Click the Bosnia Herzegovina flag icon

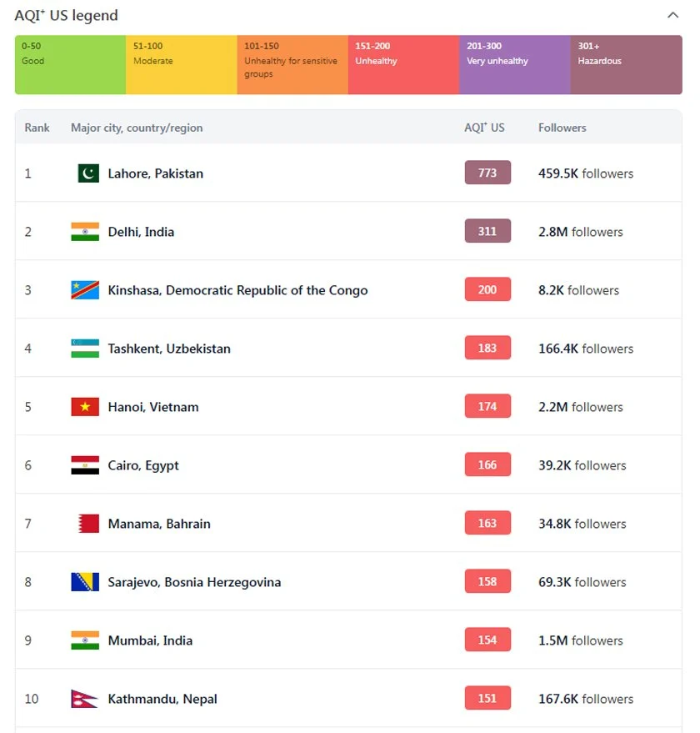[85, 582]
